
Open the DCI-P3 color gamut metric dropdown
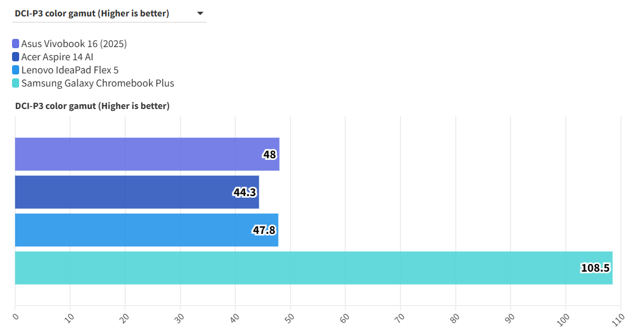[108, 14]
